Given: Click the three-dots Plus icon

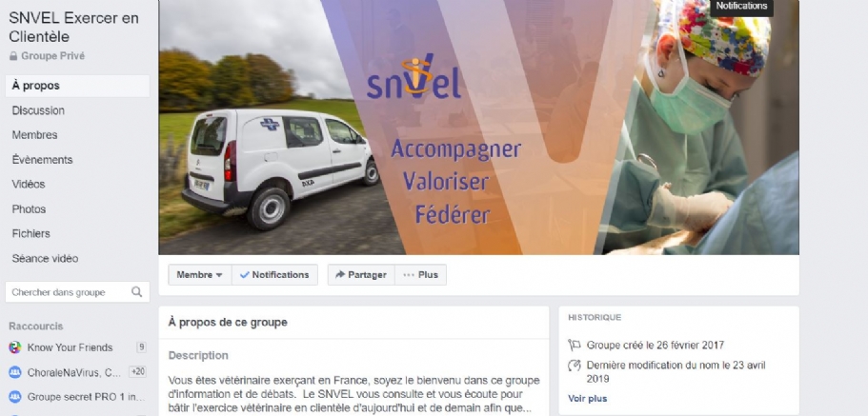Looking at the screenshot, I should 409,274.
